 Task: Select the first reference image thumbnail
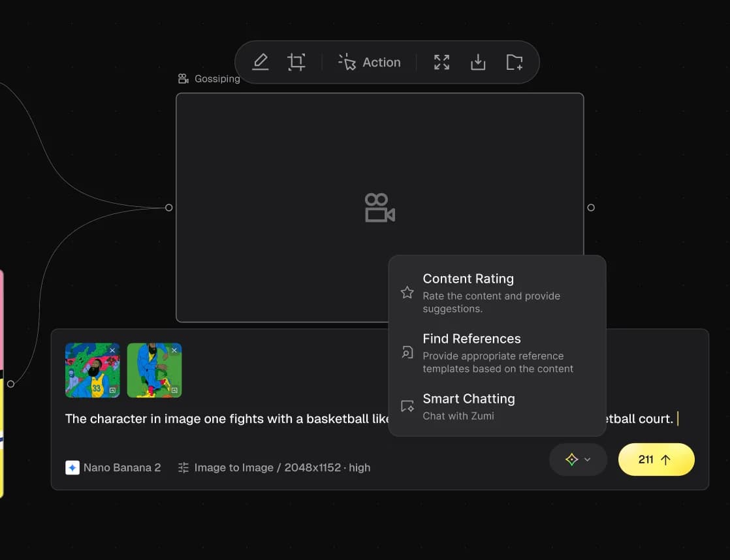point(93,370)
